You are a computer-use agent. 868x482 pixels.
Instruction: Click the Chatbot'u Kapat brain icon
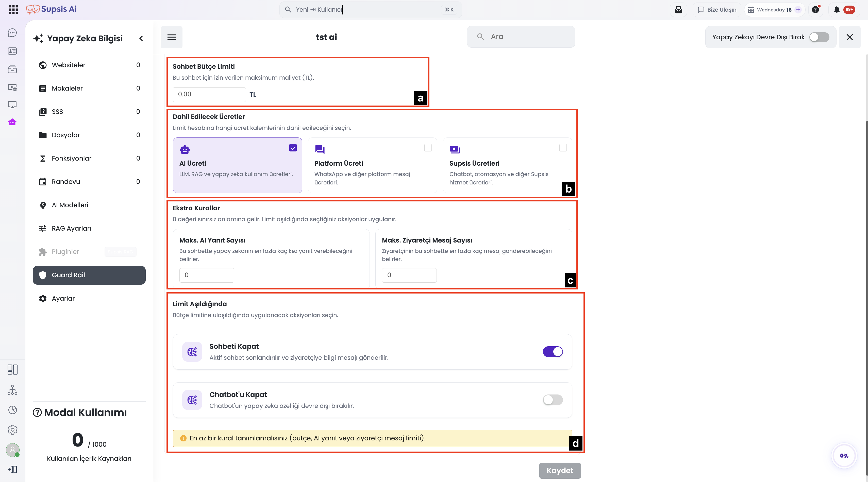tap(192, 400)
